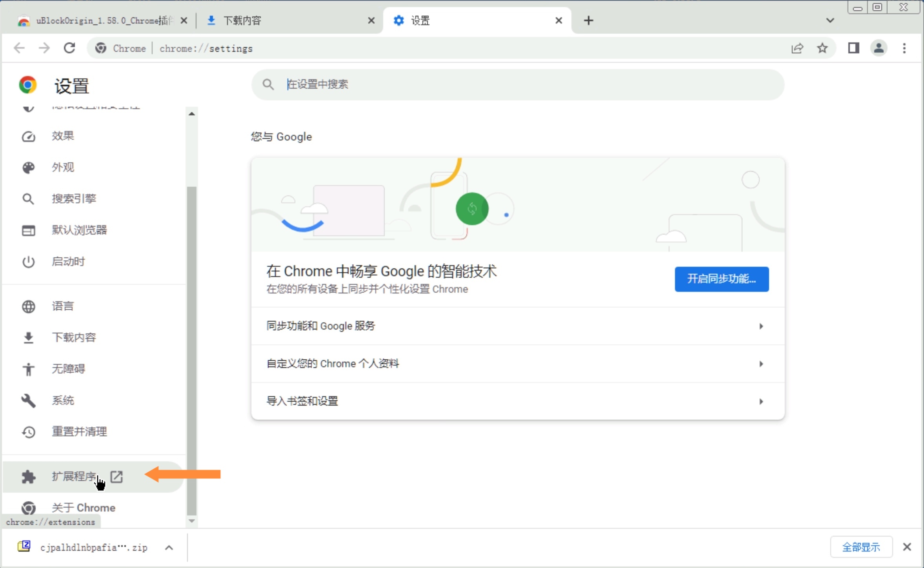Open 搜索引擎 search engine settings
This screenshot has height=568, width=924.
click(x=74, y=199)
